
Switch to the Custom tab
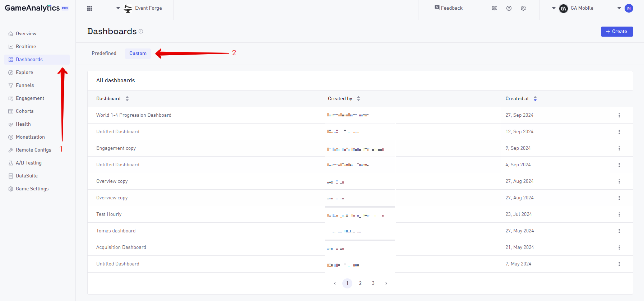(x=138, y=53)
